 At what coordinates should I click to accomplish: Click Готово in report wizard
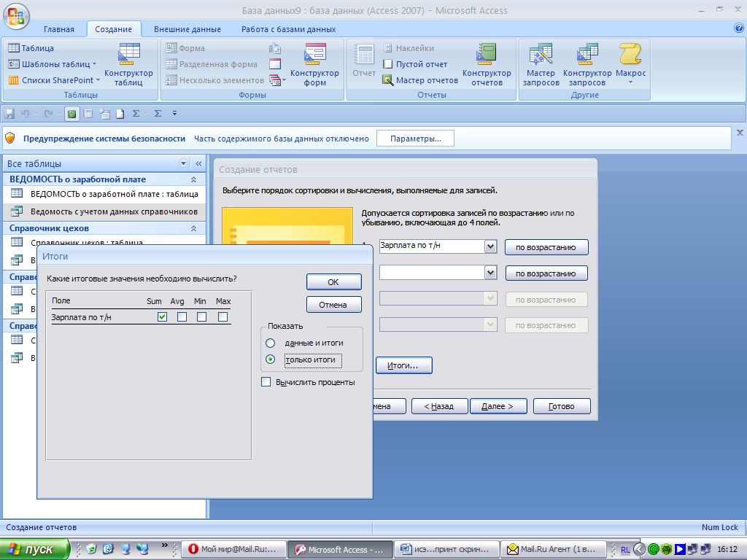pos(562,406)
